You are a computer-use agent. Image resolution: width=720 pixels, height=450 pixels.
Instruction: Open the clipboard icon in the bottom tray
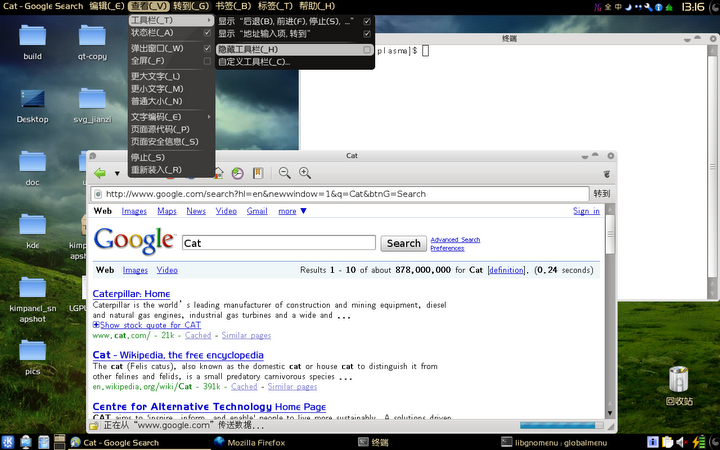coord(667,442)
